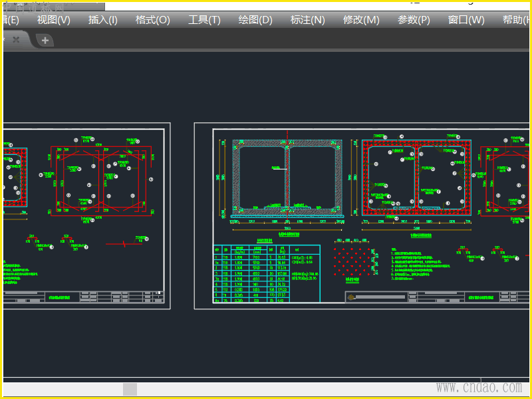Viewport: 532px width, 399px height.
Task: Click the www.cndao.com watermark link
Action: (x=479, y=387)
